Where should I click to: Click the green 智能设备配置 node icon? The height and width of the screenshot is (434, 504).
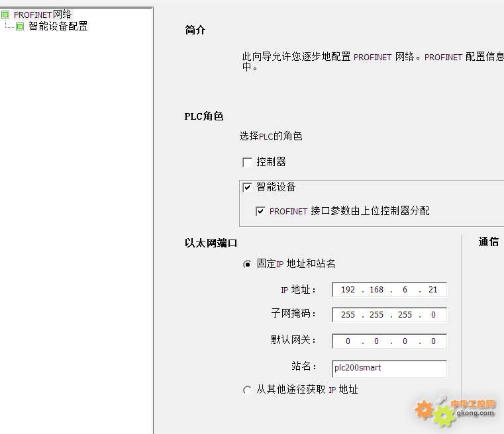point(20,26)
